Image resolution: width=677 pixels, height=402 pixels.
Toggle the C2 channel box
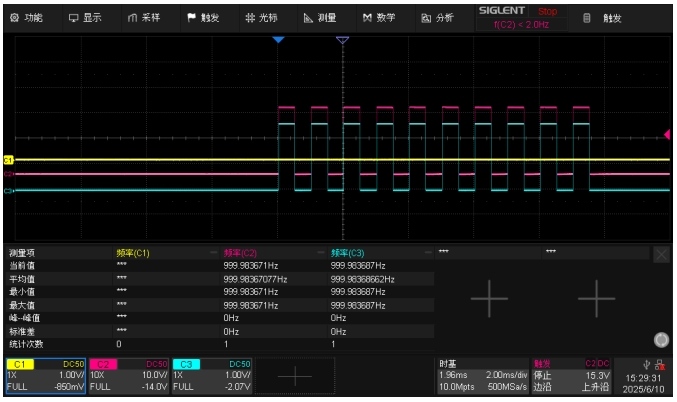click(x=128, y=375)
